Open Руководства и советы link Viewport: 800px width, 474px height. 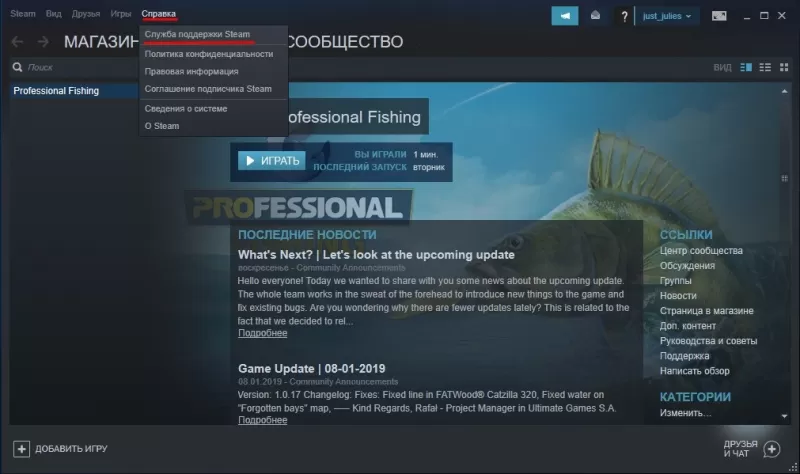[x=708, y=341]
